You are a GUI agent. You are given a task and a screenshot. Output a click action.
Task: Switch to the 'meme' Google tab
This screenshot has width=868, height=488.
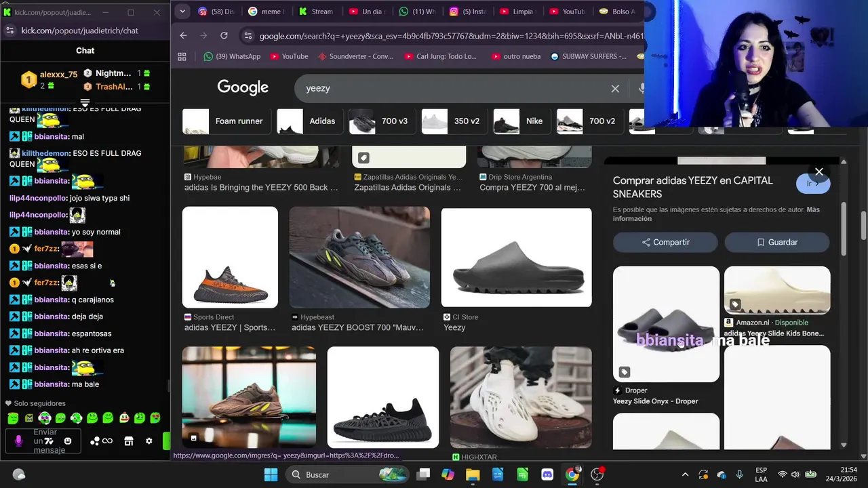point(267,12)
